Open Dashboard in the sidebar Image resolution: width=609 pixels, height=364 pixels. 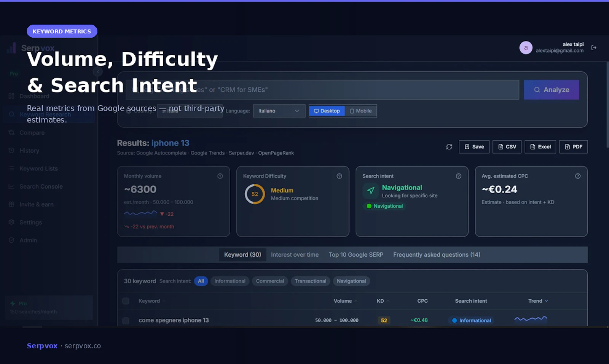coord(34,96)
